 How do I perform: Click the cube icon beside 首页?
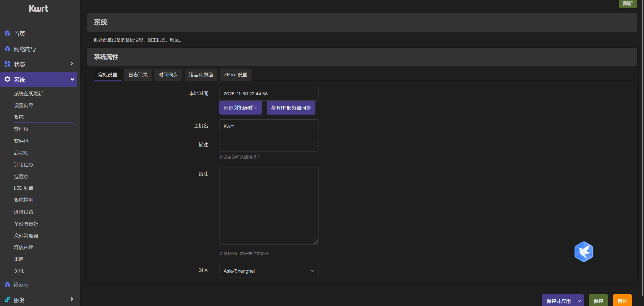click(7, 33)
